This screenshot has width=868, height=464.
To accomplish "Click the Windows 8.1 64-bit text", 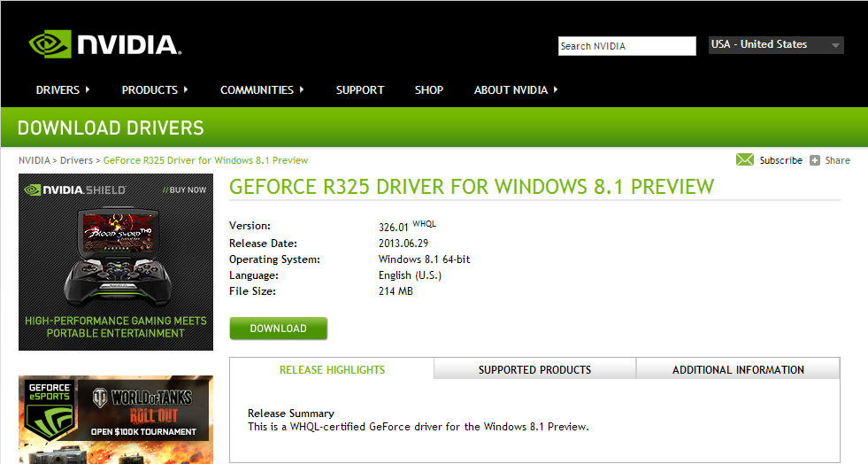I will pyautogui.click(x=424, y=259).
